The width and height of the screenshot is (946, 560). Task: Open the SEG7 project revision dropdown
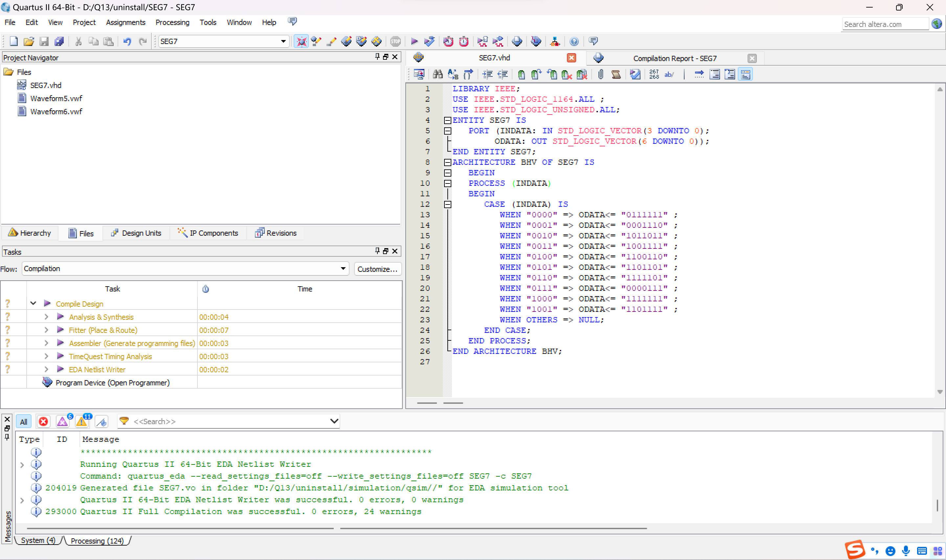tap(283, 41)
